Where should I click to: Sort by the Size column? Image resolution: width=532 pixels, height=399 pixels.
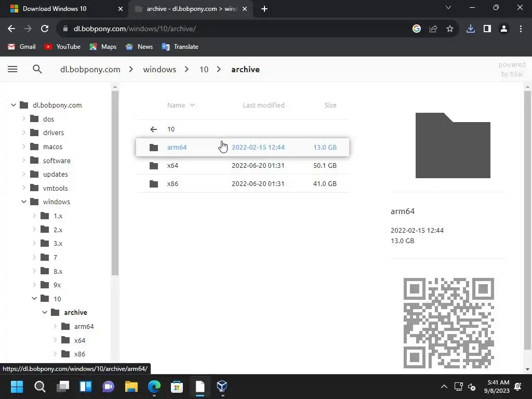point(330,105)
